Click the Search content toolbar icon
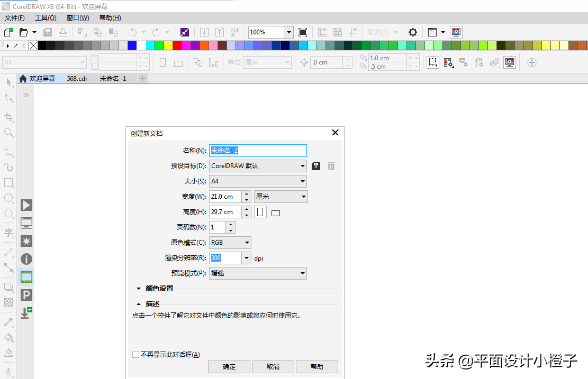 pyautogui.click(x=185, y=32)
